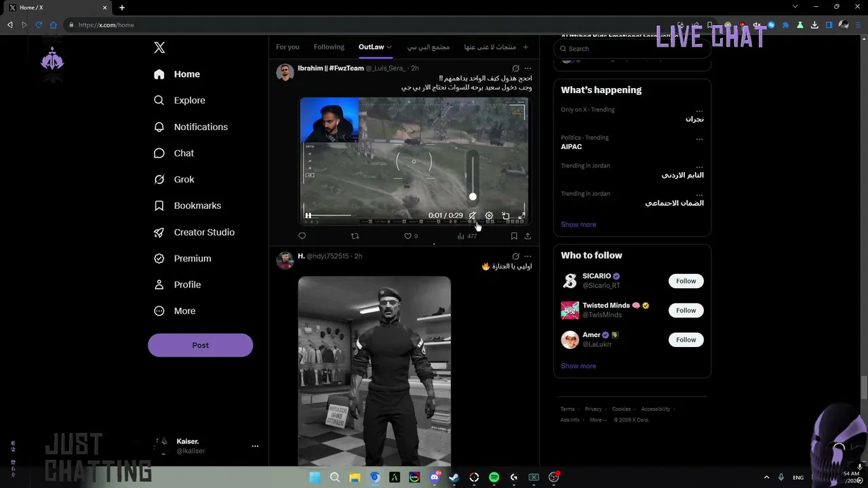This screenshot has width=868, height=488.
Task: Open picture-in-picture for the video
Action: pyautogui.click(x=505, y=216)
